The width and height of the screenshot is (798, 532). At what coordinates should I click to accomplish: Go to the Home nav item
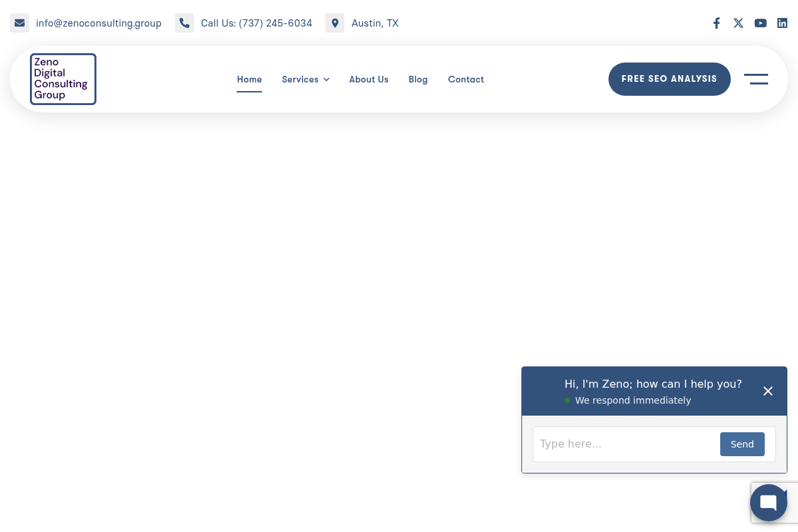tap(249, 79)
